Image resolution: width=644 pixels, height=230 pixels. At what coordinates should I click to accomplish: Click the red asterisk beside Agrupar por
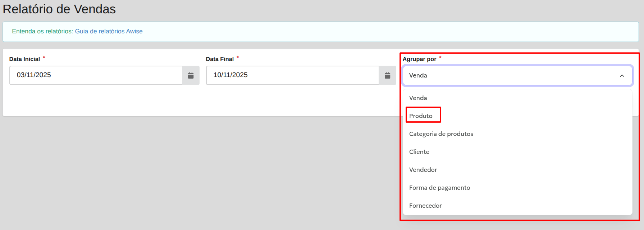[440, 57]
